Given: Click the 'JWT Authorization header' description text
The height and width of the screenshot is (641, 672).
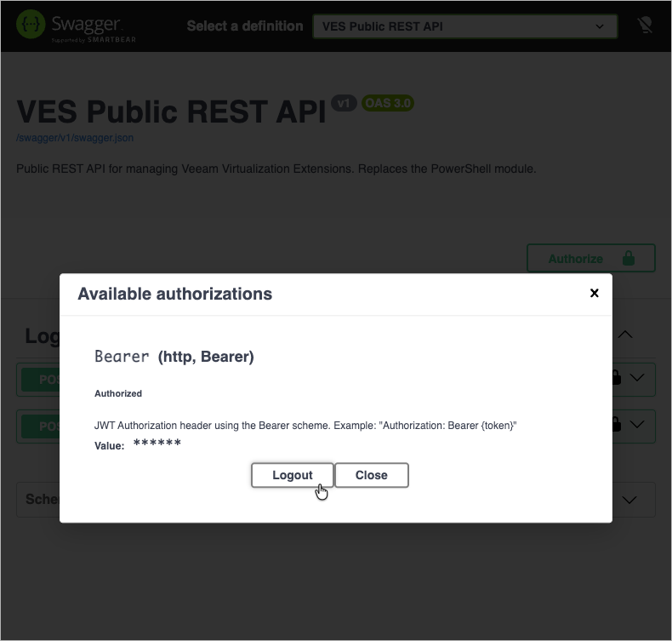Looking at the screenshot, I should [305, 426].
